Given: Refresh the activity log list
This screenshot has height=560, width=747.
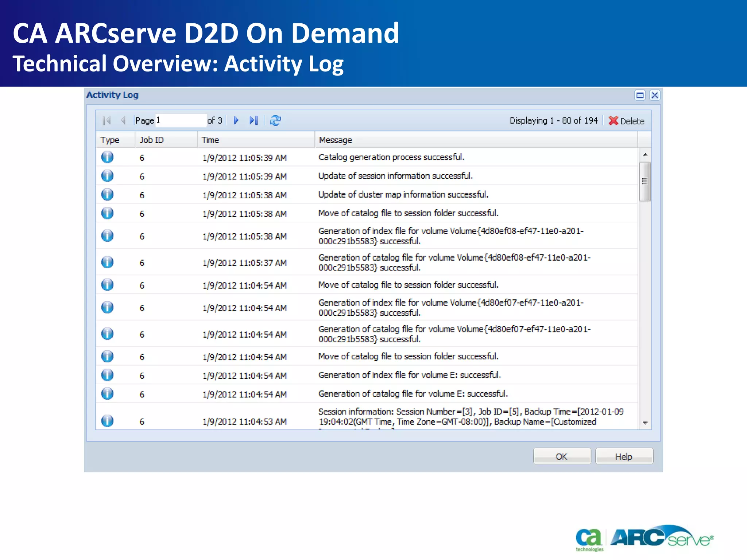Looking at the screenshot, I should pyautogui.click(x=275, y=120).
